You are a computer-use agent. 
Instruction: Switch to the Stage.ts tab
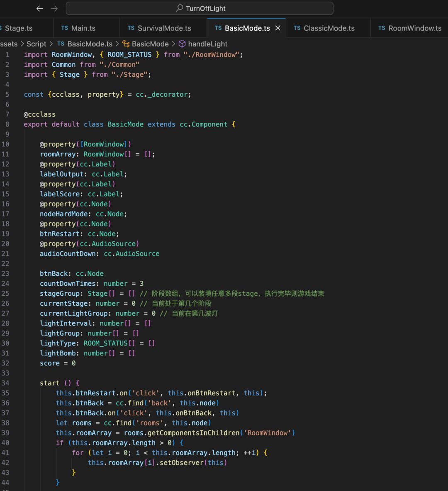pos(18,28)
